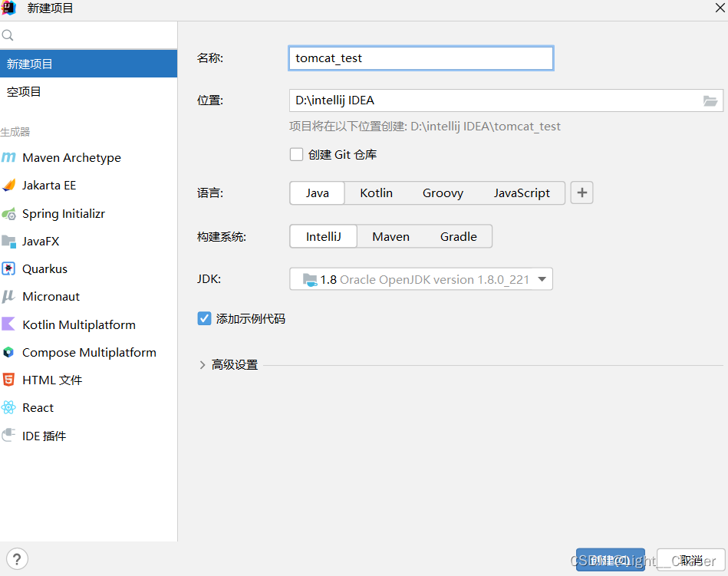Select the IDE 插件 label

pyautogui.click(x=44, y=436)
